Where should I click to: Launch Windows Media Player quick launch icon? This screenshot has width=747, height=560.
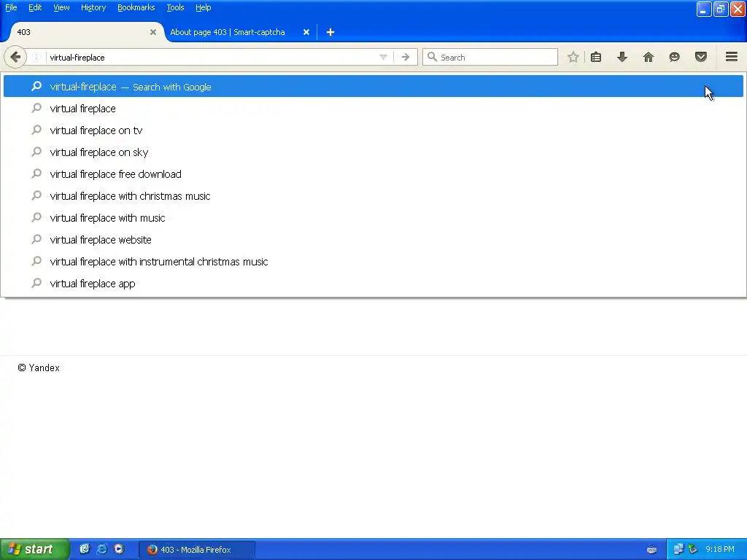point(119,549)
